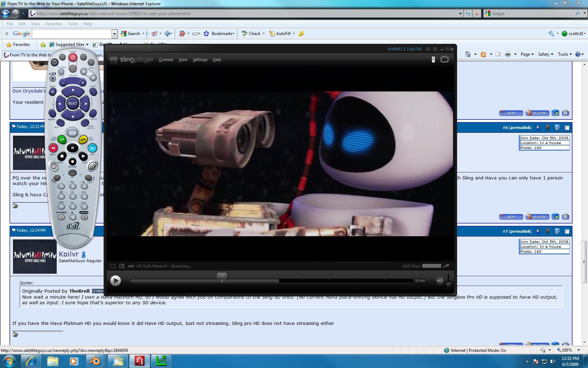This screenshot has width=588, height=368.
Task: Click volume plus on the remote
Action: click(x=82, y=83)
